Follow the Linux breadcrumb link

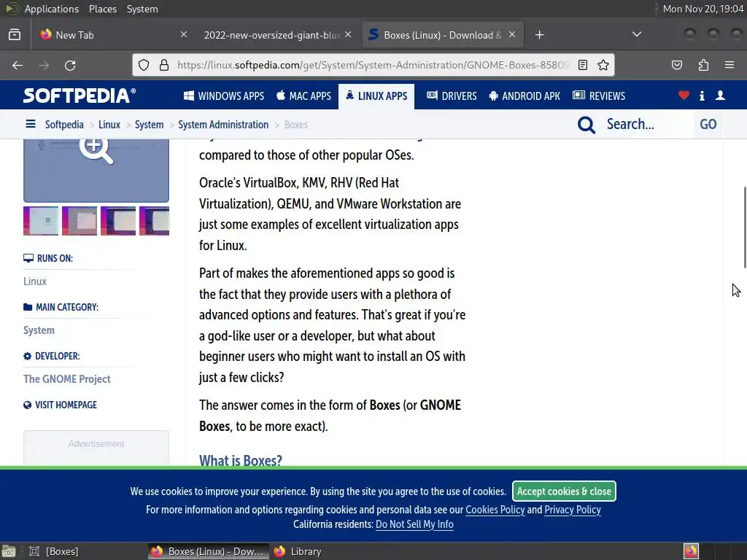[x=109, y=125]
